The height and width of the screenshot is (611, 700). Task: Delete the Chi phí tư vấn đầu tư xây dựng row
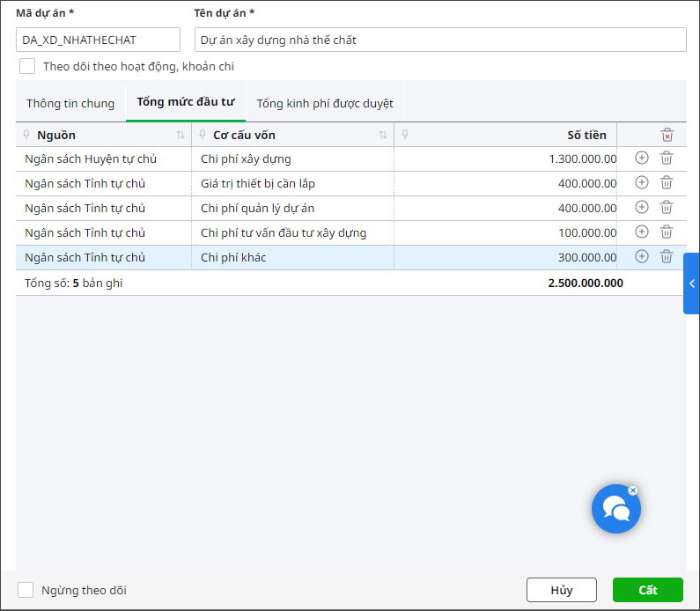pyautogui.click(x=666, y=232)
